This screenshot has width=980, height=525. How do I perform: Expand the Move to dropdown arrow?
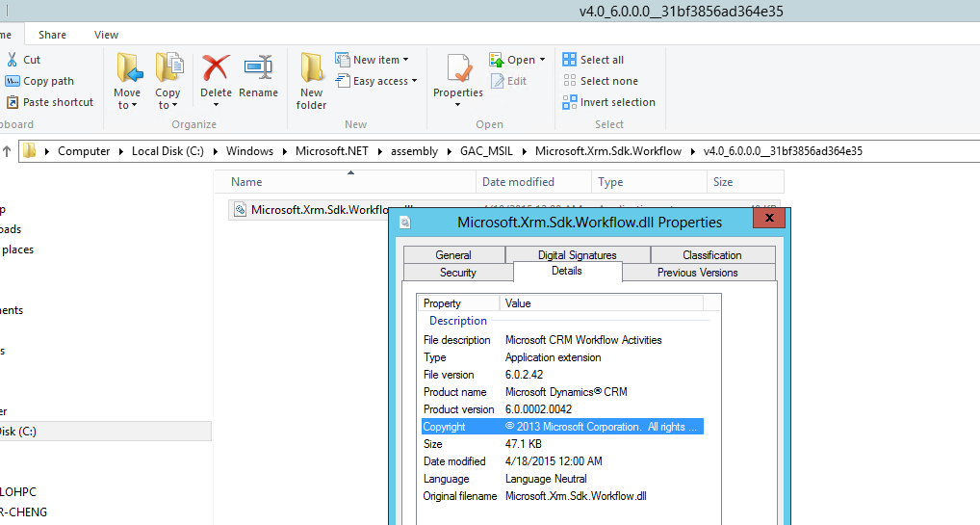tap(135, 106)
